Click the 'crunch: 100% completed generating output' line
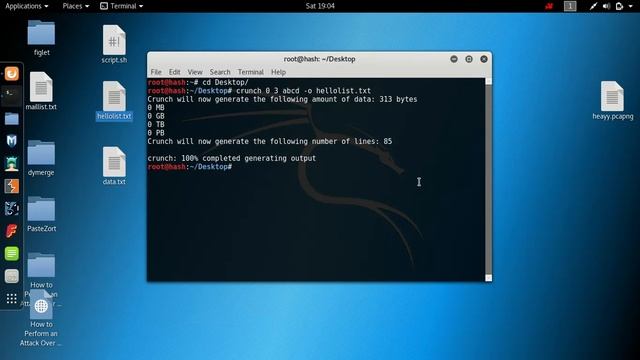 (231, 158)
